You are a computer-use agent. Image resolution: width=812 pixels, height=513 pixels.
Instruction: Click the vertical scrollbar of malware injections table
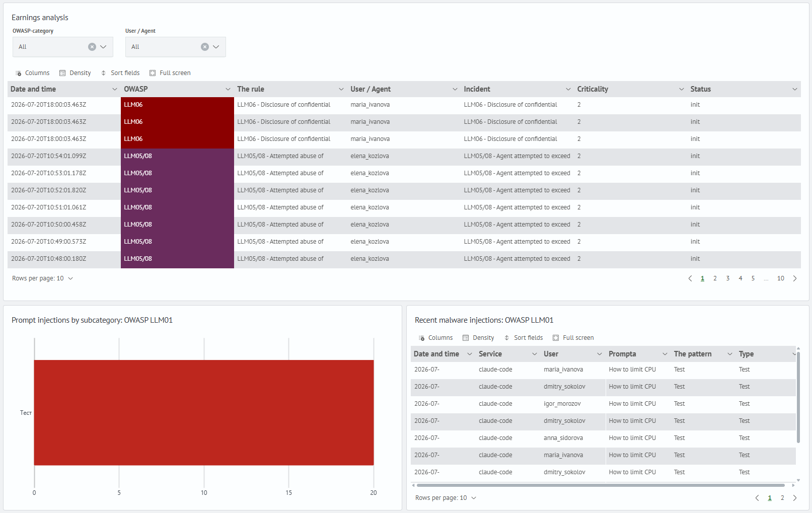pyautogui.click(x=798, y=398)
